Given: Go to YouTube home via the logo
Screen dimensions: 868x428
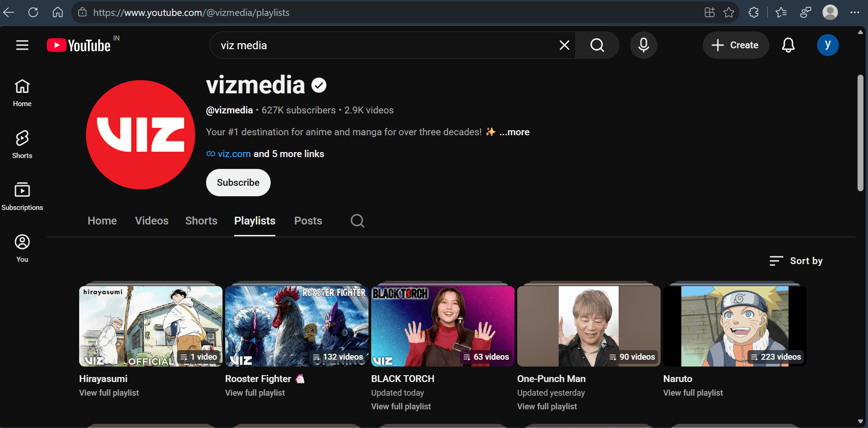Looking at the screenshot, I should (79, 46).
